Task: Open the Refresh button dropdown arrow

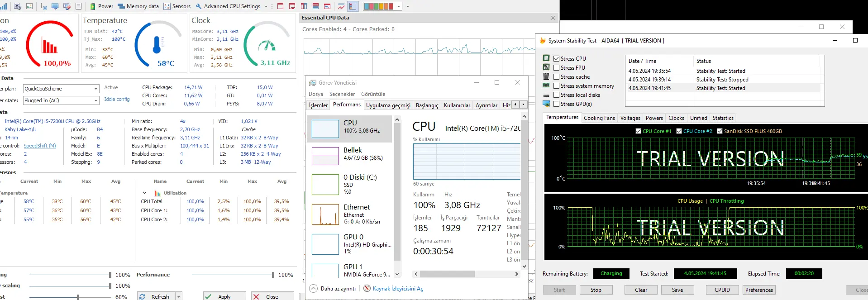Action: [x=179, y=296]
